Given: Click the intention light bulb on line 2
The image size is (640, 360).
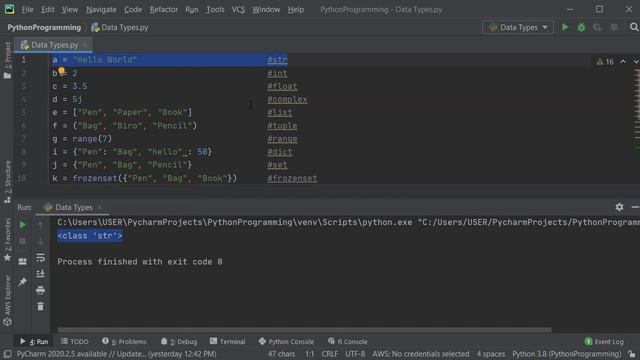Looking at the screenshot, I should click(61, 71).
